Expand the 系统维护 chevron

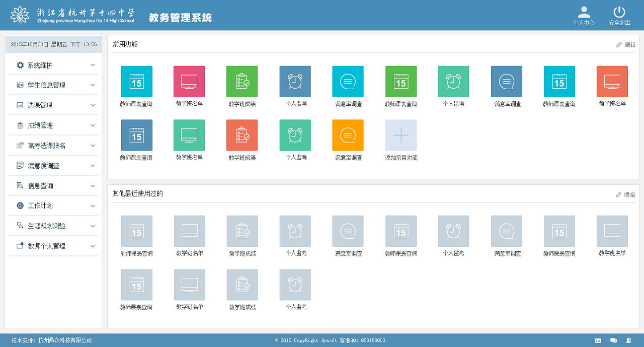click(x=93, y=65)
